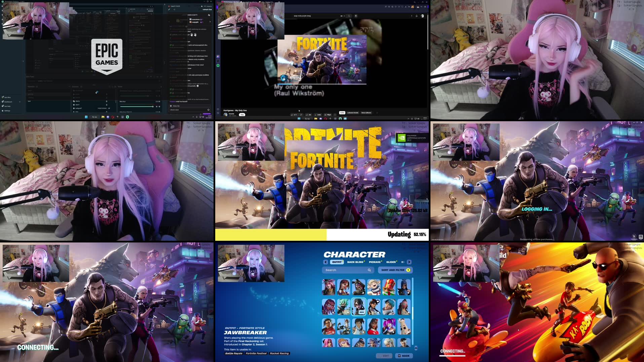The width and height of the screenshot is (644, 362).
Task: Click the Rocket Racing mode tag
Action: coord(279,353)
